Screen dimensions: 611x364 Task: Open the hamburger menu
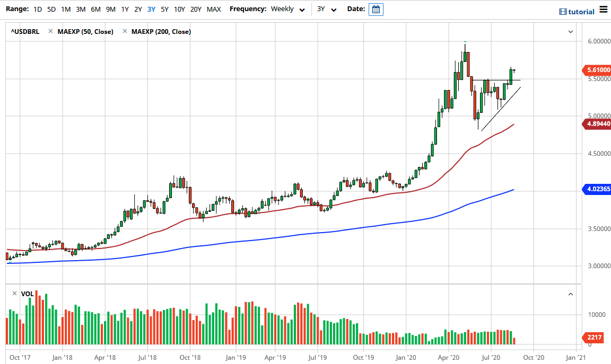click(x=604, y=9)
